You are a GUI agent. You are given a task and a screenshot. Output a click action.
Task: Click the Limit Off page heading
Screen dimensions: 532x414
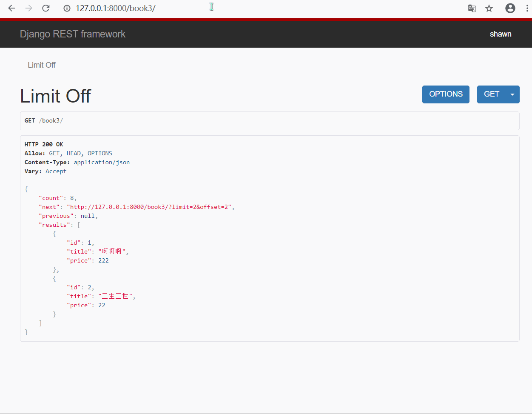(x=55, y=96)
